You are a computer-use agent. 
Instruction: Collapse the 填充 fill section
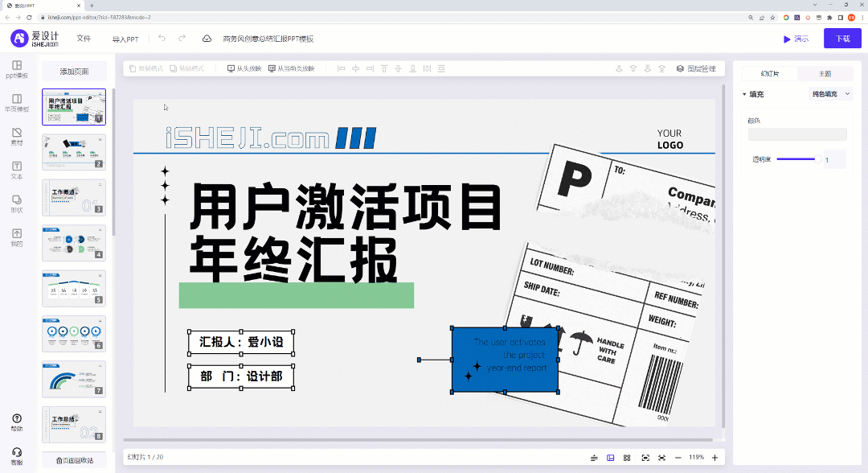pos(744,94)
